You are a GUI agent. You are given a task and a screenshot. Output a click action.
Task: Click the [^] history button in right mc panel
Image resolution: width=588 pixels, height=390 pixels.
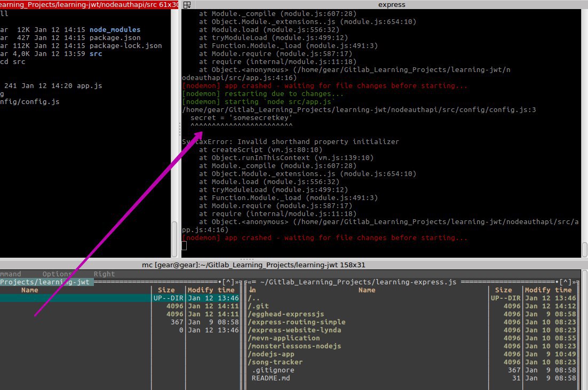pyautogui.click(x=565, y=282)
